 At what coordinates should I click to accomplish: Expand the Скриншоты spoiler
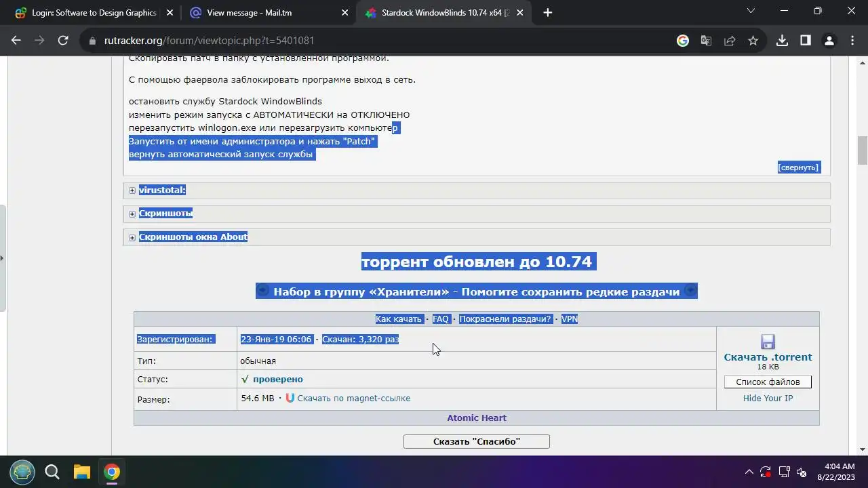(x=165, y=213)
